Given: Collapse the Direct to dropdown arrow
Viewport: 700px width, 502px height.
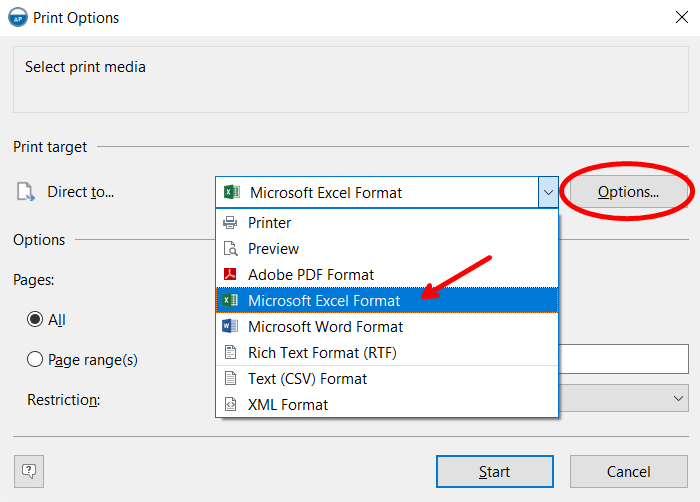Looking at the screenshot, I should pyautogui.click(x=547, y=192).
